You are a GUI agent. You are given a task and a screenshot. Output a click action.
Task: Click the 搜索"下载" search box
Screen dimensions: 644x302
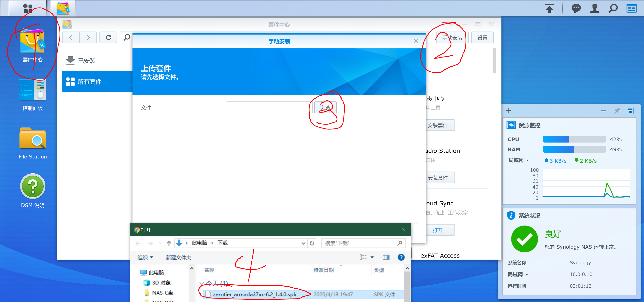pos(363,243)
